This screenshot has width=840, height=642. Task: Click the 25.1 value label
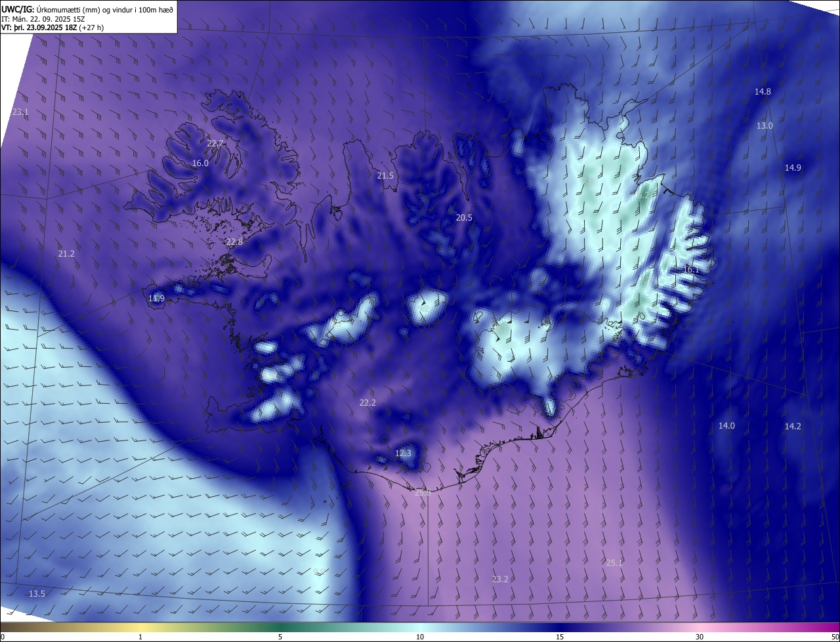tap(614, 563)
